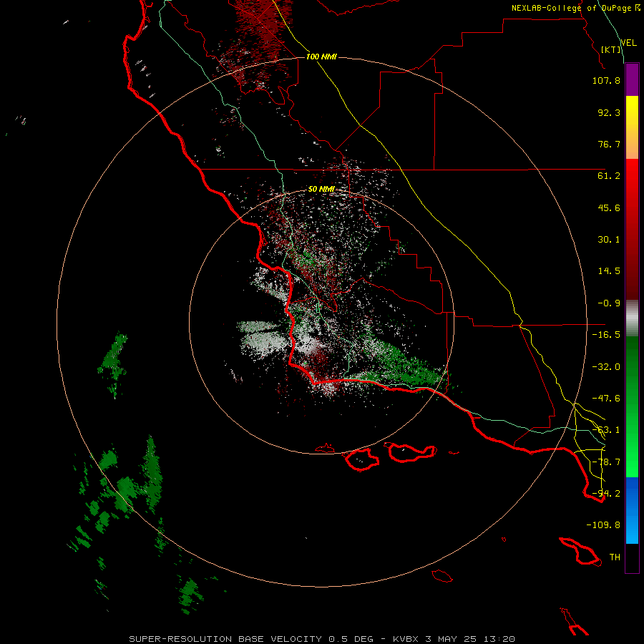The image size is (644, 644).
Task: Select the 76.7 velocity scale value
Action: (609, 144)
